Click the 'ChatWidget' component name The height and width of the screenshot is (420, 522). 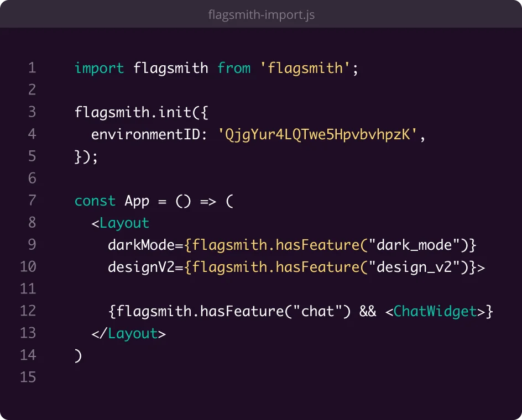(x=435, y=312)
